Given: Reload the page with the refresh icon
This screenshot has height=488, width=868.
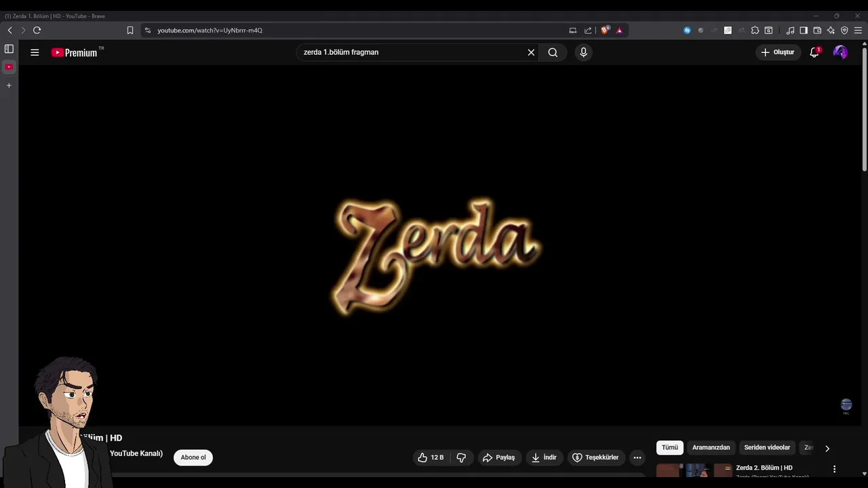Looking at the screenshot, I should click(37, 30).
